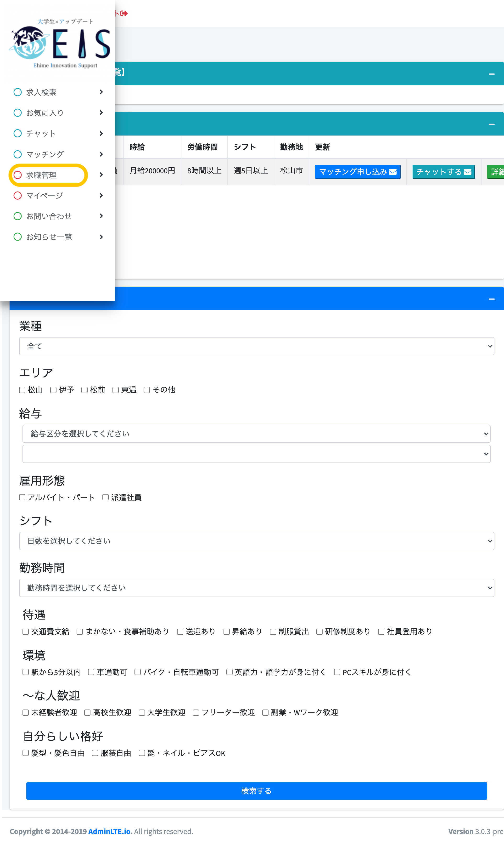Open the シフト days selection dropdown
Screen dimensions: 504x868
256,541
